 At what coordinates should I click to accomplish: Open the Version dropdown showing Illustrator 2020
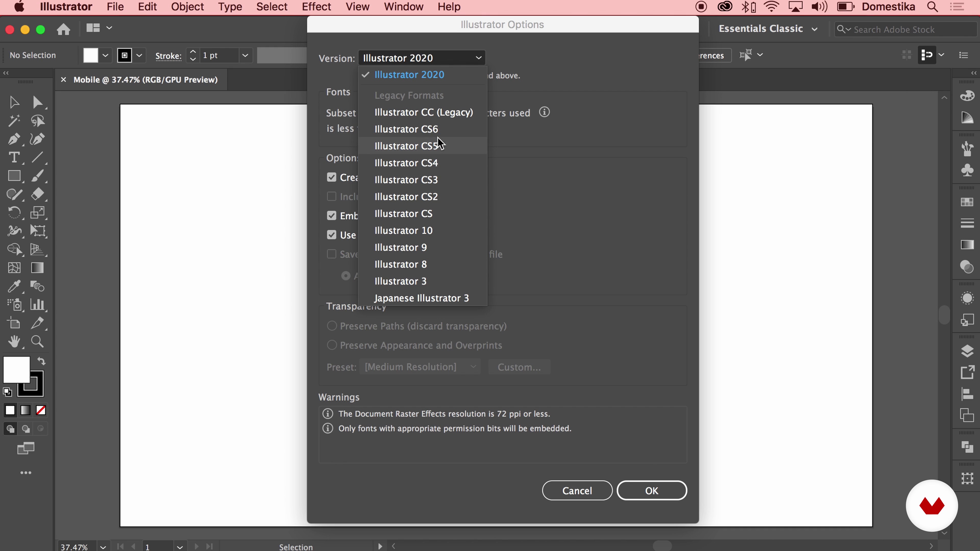click(422, 58)
